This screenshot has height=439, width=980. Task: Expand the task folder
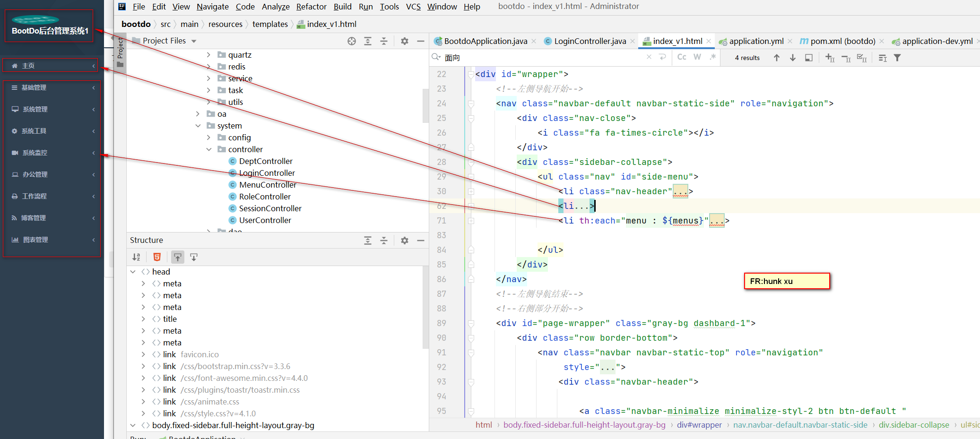[208, 90]
